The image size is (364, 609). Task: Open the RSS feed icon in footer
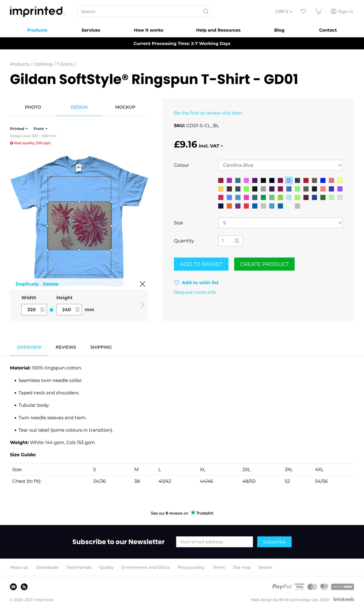[24, 587]
